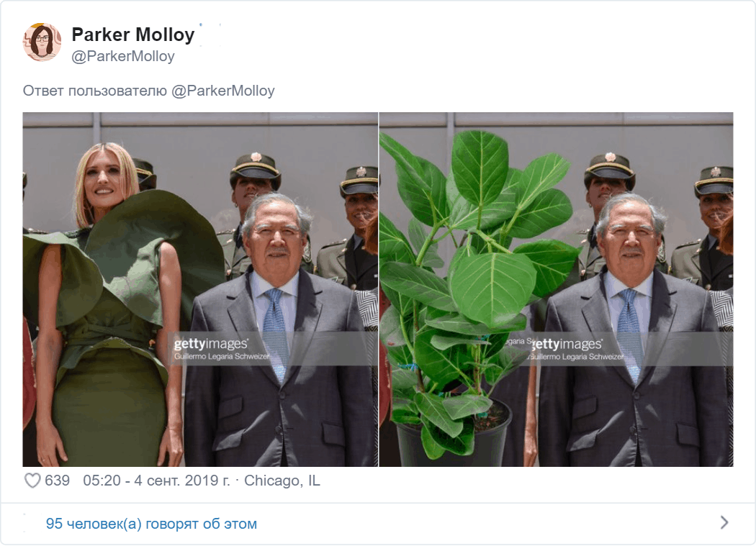Open the 05:20 - 4 сент. 2019 timestamp
Image resolution: width=756 pixels, height=546 pixels.
click(x=157, y=481)
